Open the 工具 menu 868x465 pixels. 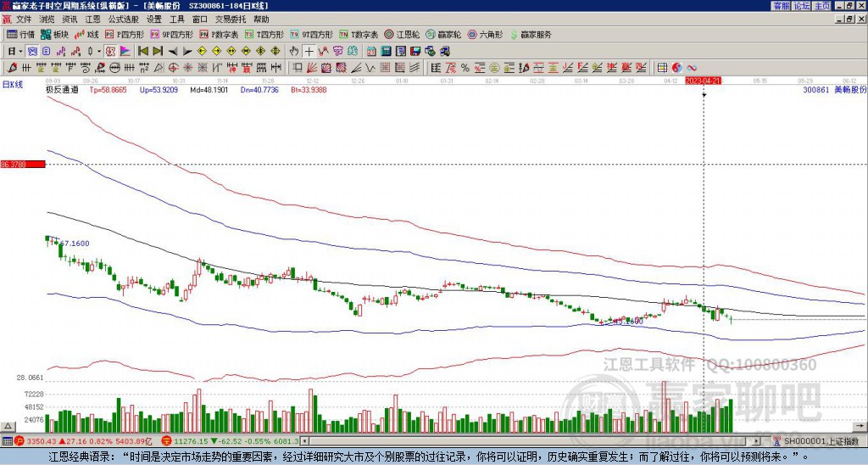(176, 20)
